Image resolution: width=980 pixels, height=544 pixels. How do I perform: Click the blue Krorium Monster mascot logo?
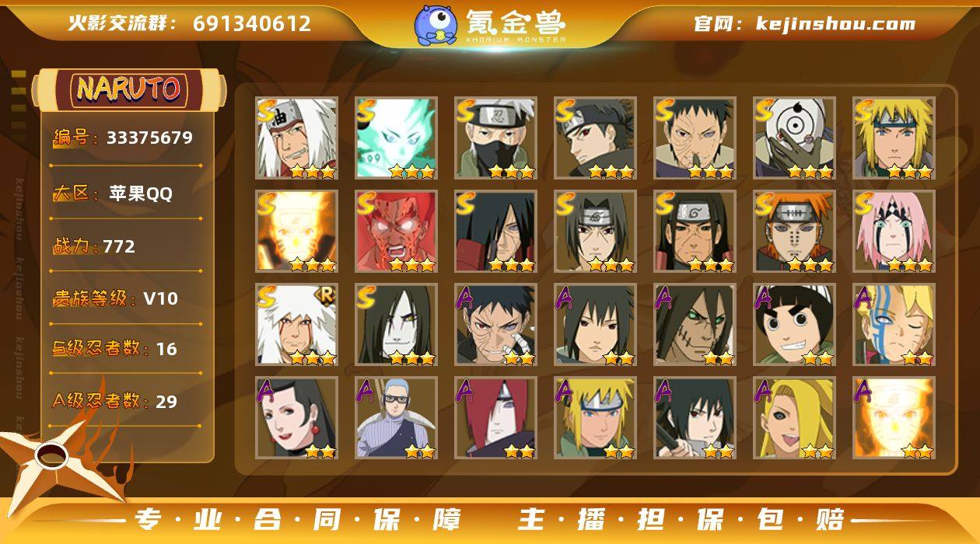pos(435,24)
